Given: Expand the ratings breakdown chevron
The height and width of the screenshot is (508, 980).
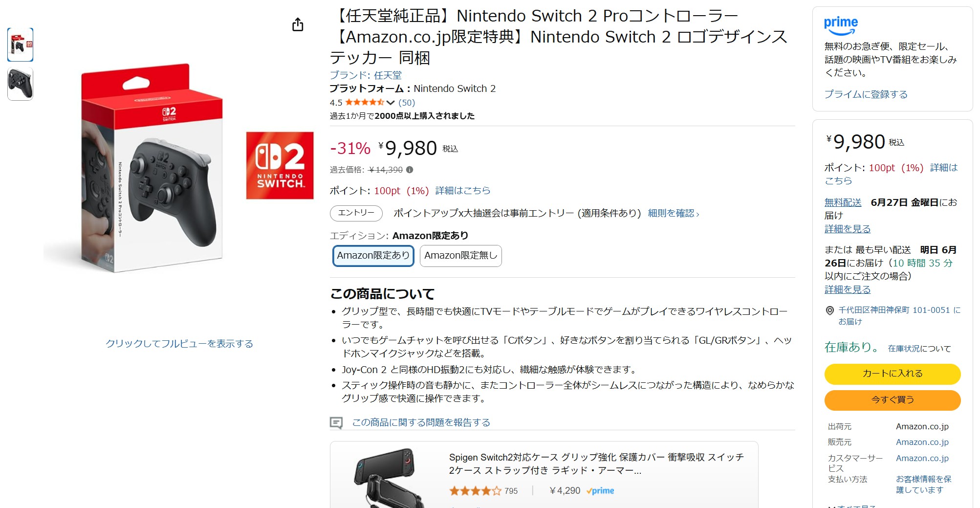Looking at the screenshot, I should tap(390, 103).
